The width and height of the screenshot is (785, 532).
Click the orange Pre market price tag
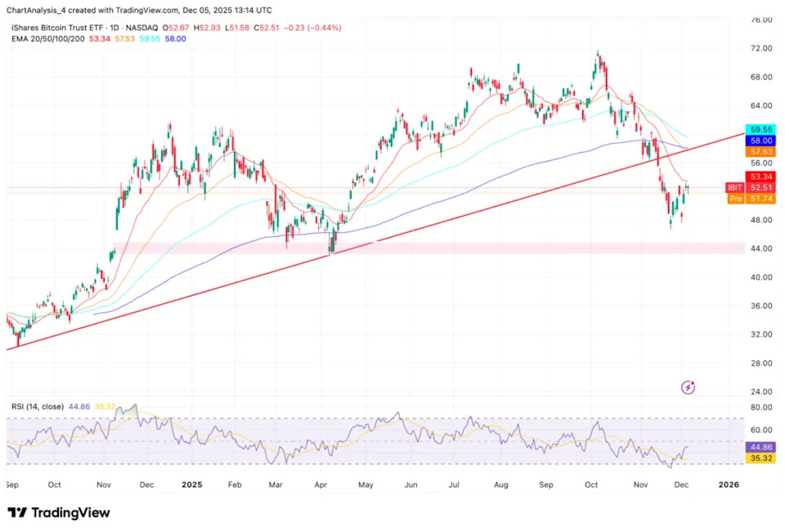pyautogui.click(x=736, y=199)
